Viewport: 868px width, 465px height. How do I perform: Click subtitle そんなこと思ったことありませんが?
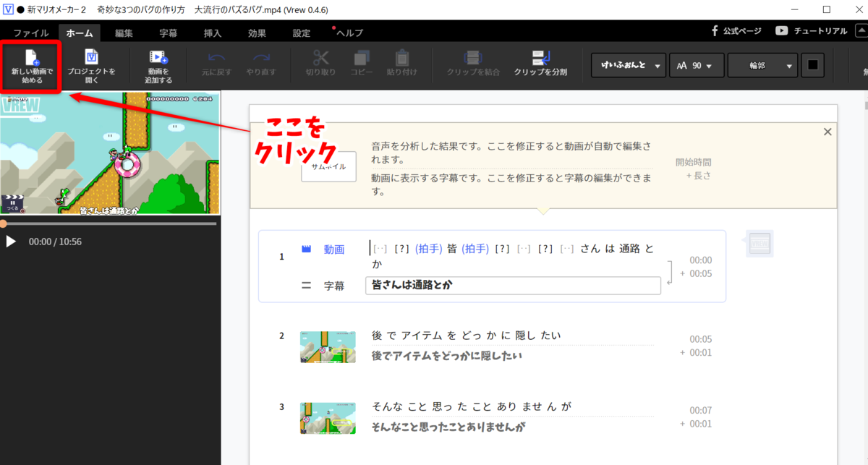coord(448,427)
